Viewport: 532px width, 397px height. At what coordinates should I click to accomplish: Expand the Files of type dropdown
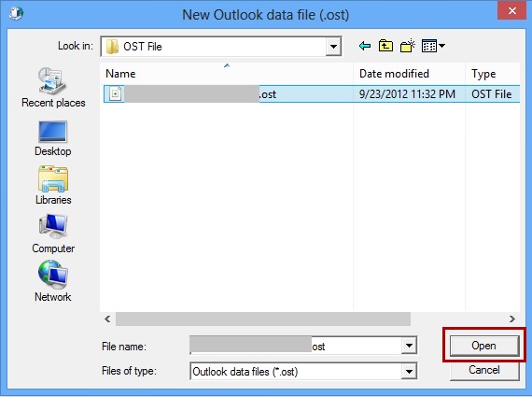(409, 371)
